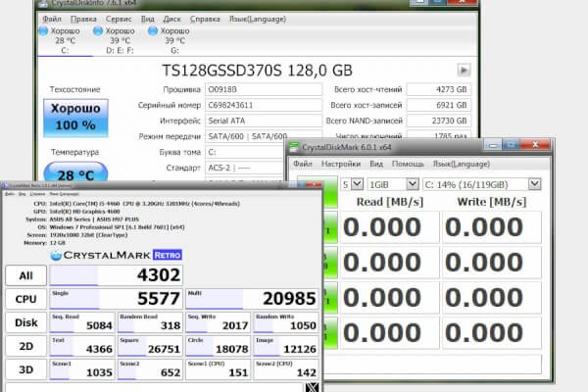Click Seq. Write score 2017
The width and height of the screenshot is (588, 392).
click(x=218, y=322)
